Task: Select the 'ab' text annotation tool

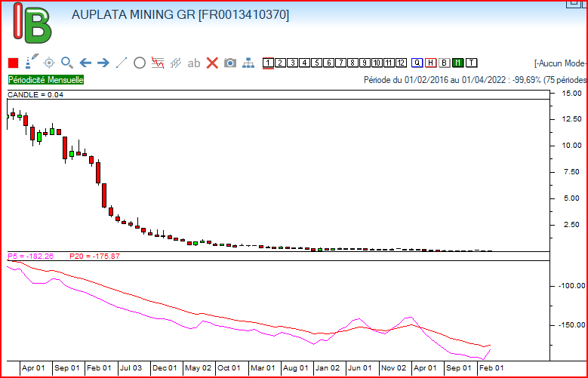Action: point(194,63)
